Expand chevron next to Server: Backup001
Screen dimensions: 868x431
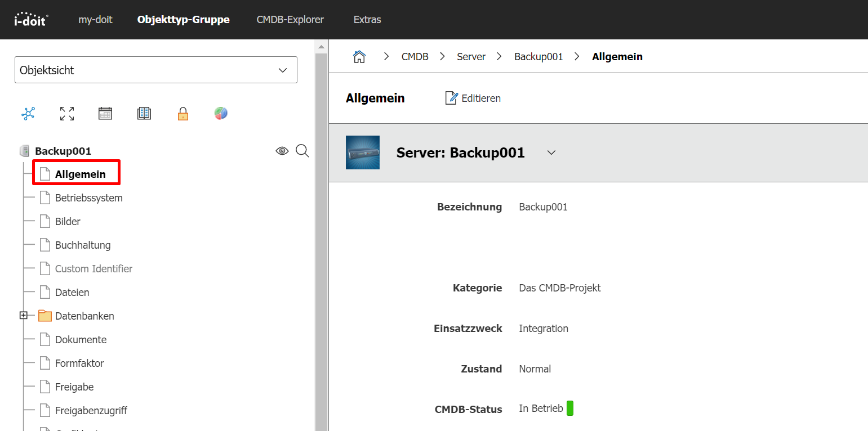pos(551,152)
